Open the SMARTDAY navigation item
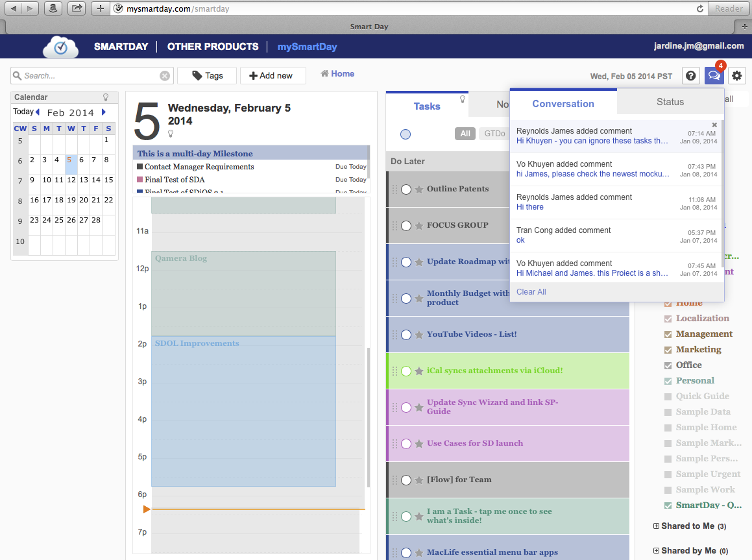Viewport: 752px width, 560px height. [x=121, y=47]
